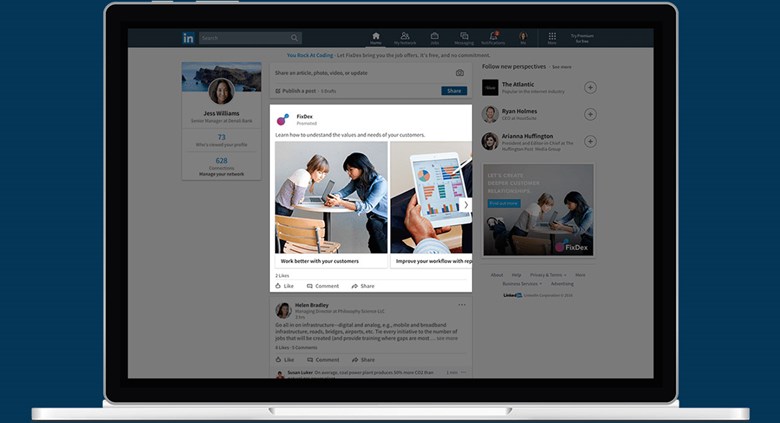Open the 628 connections count
The image size is (780, 423).
(221, 161)
